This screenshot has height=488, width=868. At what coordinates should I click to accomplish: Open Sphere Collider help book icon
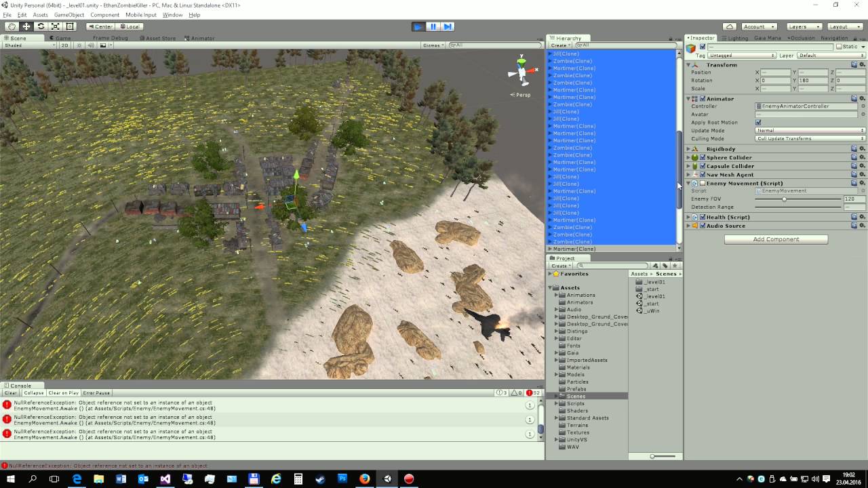[x=854, y=158]
